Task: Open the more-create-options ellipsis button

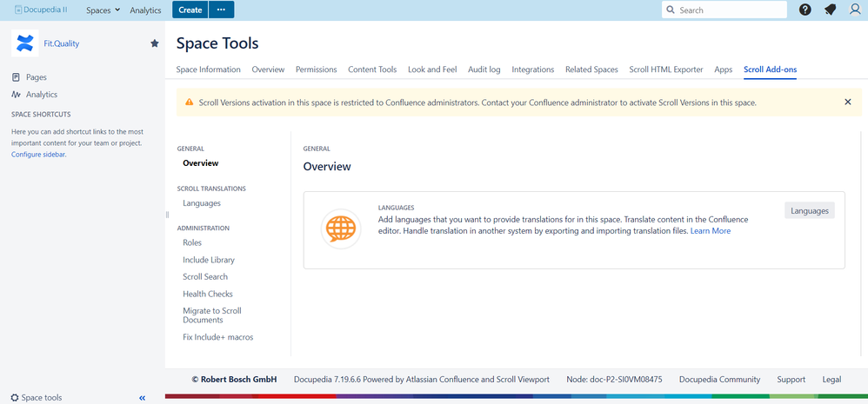Action: pos(222,10)
